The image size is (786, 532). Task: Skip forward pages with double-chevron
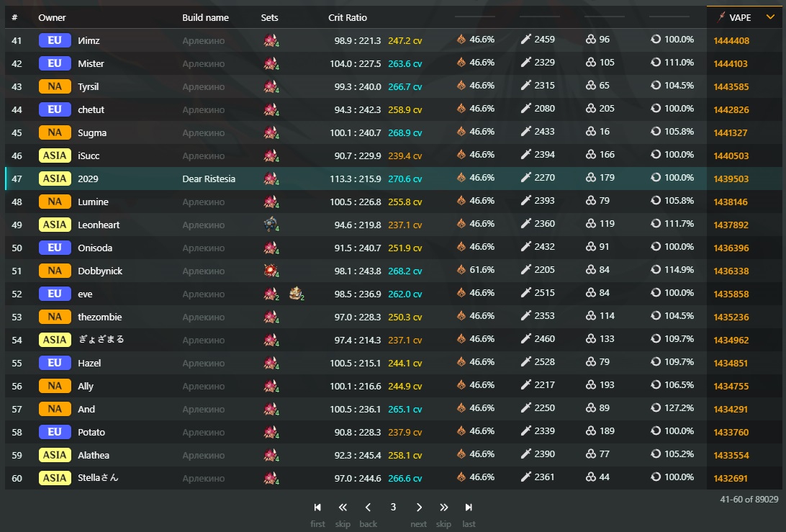click(443, 508)
